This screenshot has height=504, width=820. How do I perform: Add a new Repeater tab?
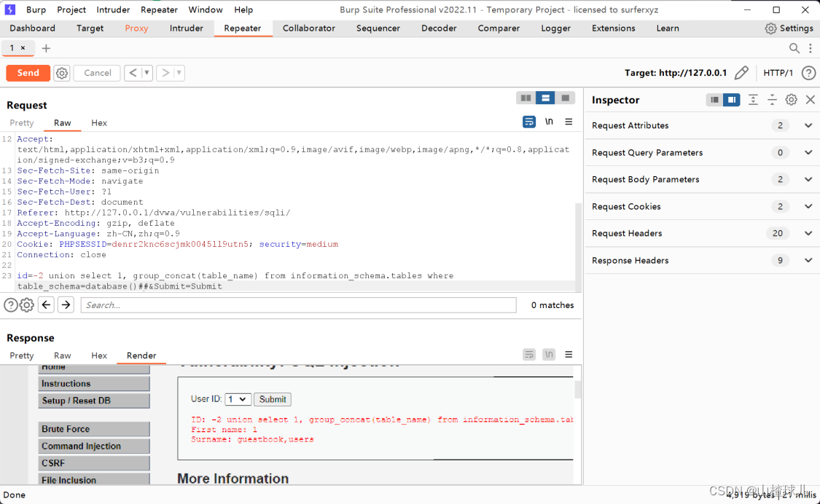coord(46,48)
